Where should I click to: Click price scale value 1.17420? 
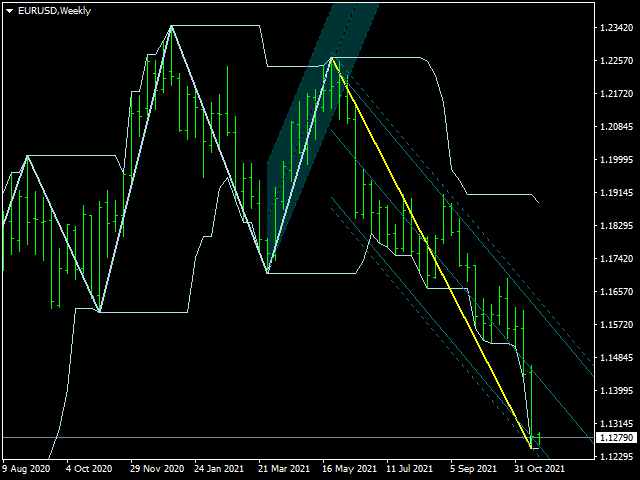point(616,258)
